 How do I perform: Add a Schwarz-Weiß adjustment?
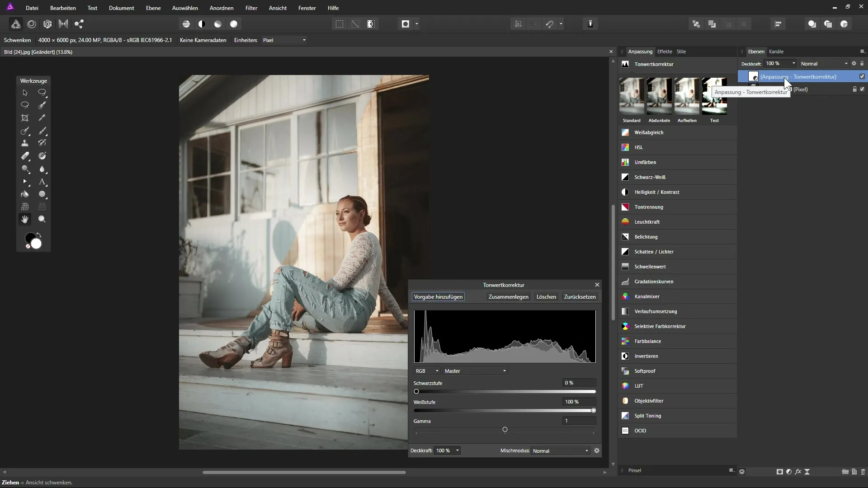(x=677, y=177)
